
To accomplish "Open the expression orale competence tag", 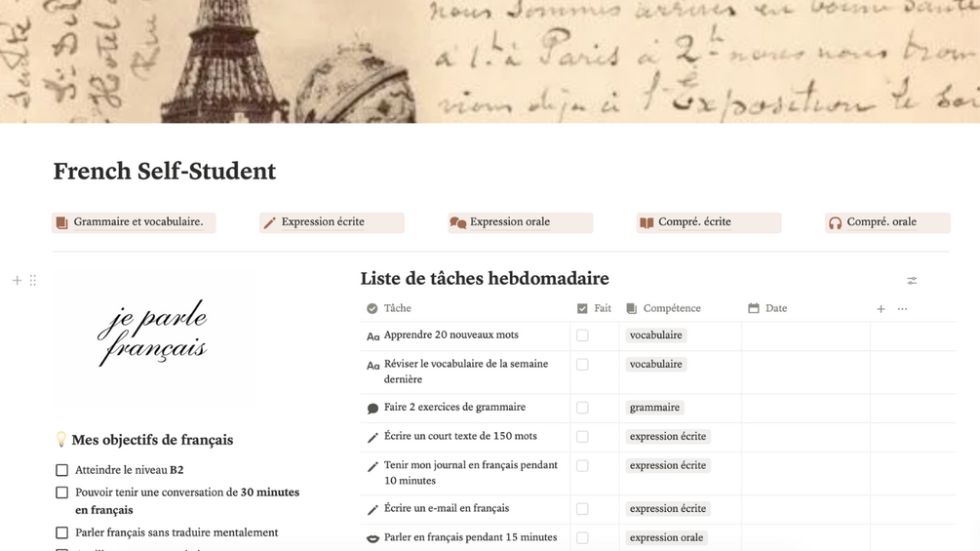I will (x=666, y=537).
